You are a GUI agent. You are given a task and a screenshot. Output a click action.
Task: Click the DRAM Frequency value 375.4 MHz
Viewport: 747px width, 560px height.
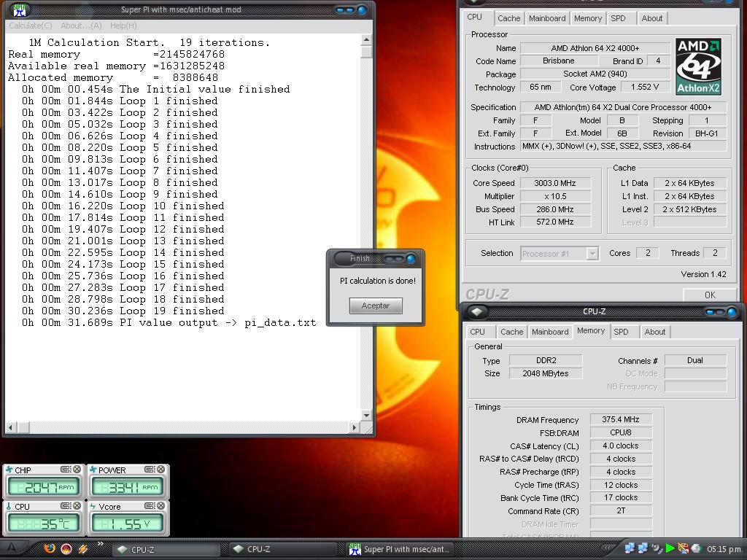tap(620, 419)
